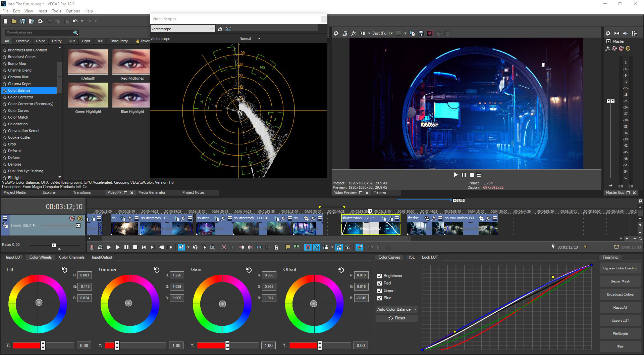The image size is (644, 355).
Task: Open the Vectorscope settings gear icon
Action: pyautogui.click(x=220, y=29)
